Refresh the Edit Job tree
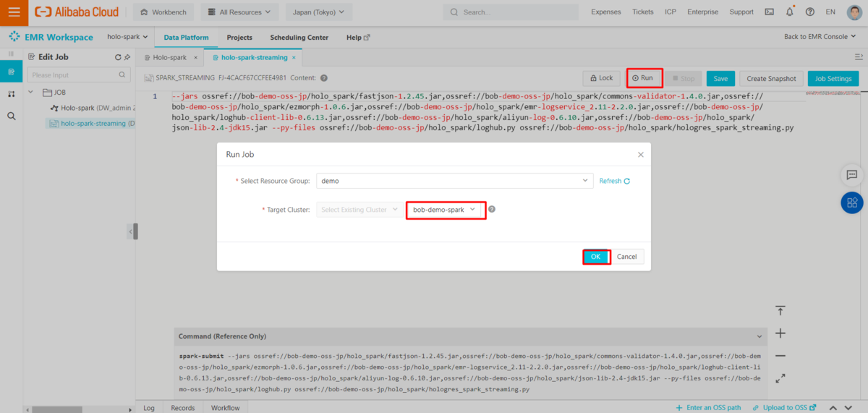 click(118, 57)
